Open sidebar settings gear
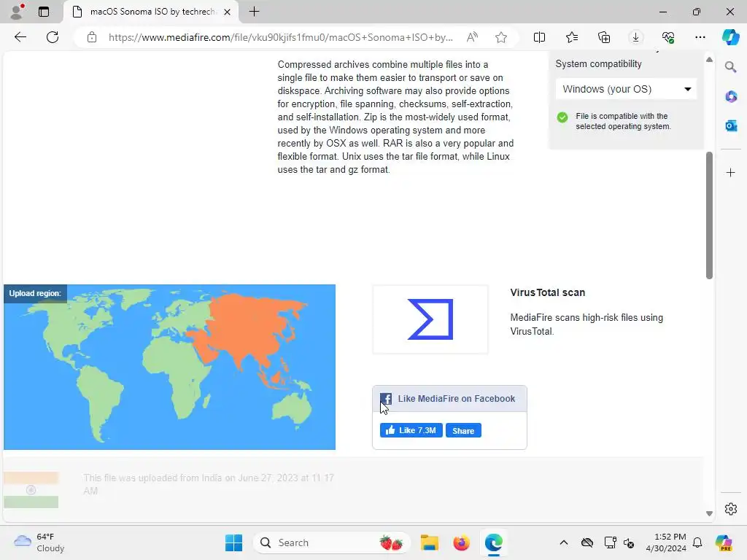Viewport: 747px width, 560px height. (x=731, y=509)
